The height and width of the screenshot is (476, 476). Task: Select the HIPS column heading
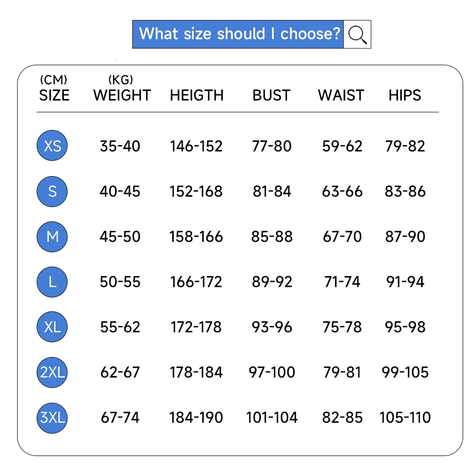click(x=405, y=95)
